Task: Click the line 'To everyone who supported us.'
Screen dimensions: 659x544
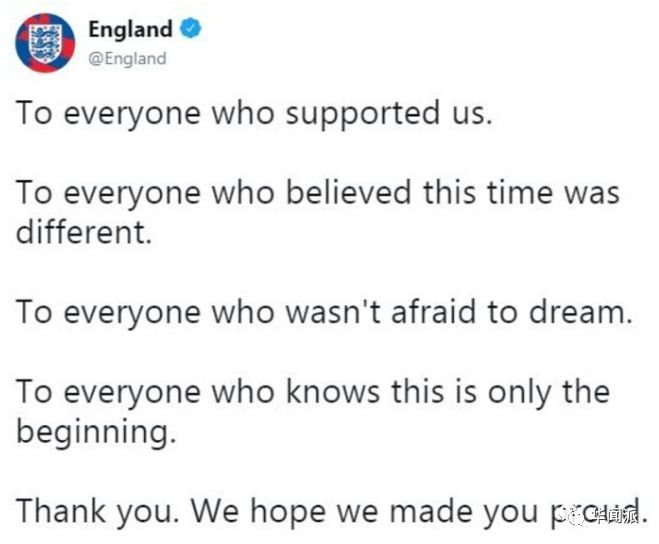Action: pyautogui.click(x=254, y=114)
